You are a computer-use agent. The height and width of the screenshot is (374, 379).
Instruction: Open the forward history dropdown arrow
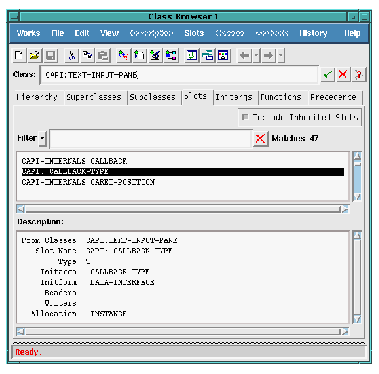[x=281, y=55]
